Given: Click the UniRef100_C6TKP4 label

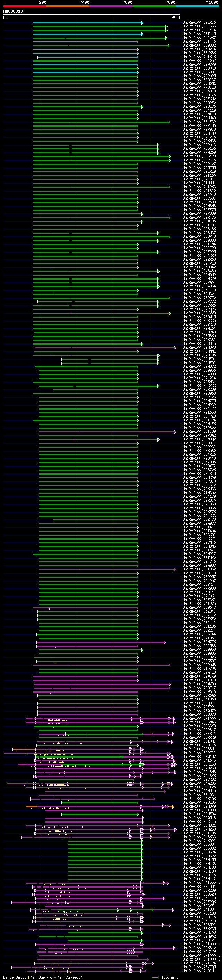Looking at the screenshot, I should 199,420.
